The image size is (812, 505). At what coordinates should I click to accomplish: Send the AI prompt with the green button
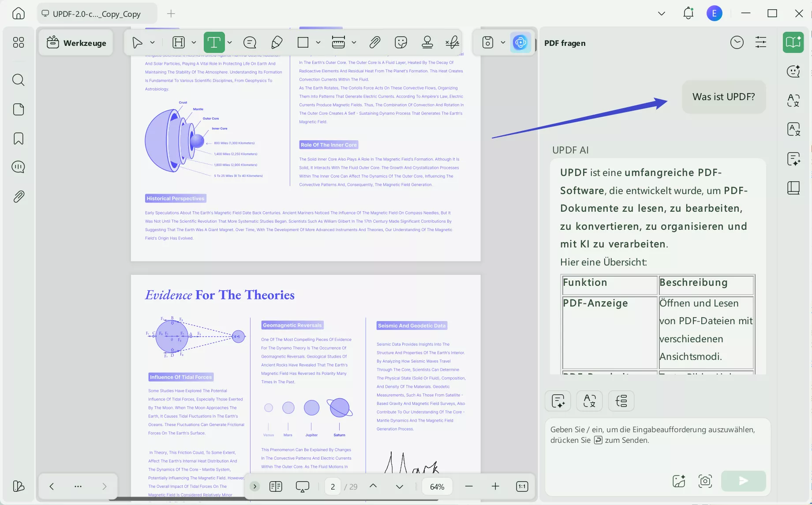pyautogui.click(x=744, y=481)
